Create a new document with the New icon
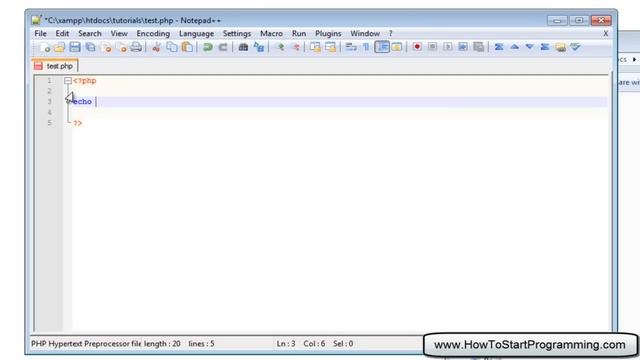The width and height of the screenshot is (640, 360). pyautogui.click(x=44, y=47)
